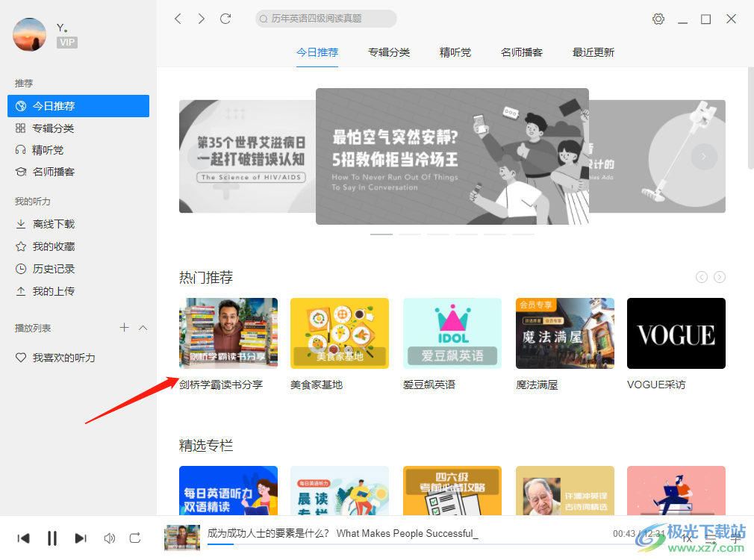The image size is (754, 560).
Task: Pause the current audio
Action: click(x=52, y=538)
